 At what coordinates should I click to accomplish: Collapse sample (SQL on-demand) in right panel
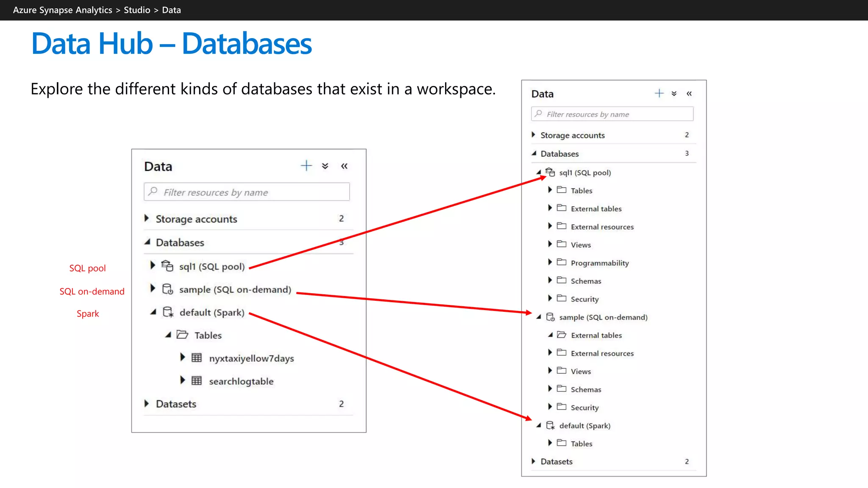pyautogui.click(x=539, y=316)
